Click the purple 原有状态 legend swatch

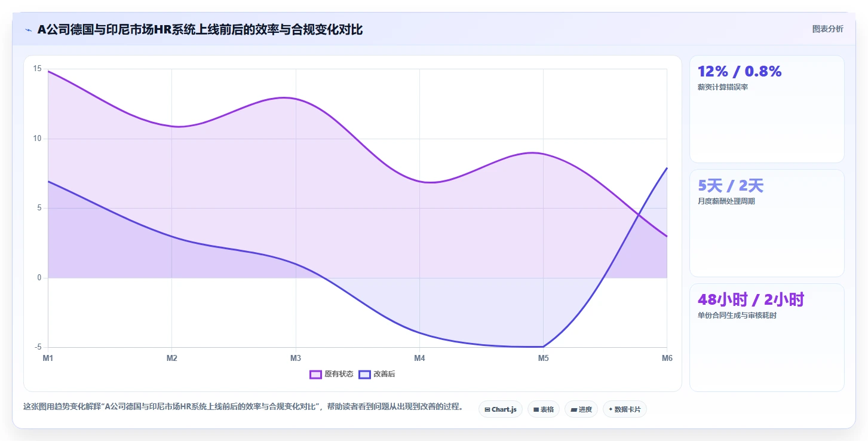[x=315, y=375]
